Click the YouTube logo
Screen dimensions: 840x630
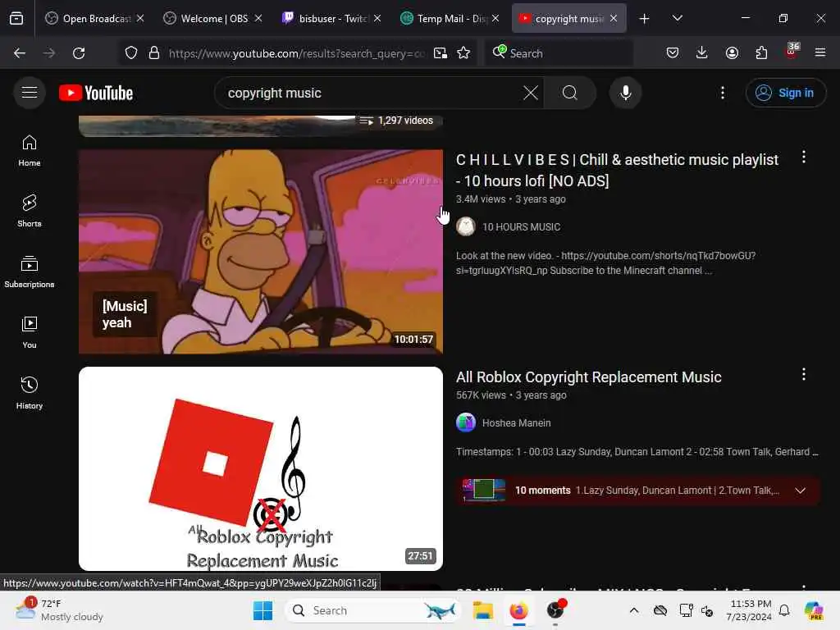96,93
